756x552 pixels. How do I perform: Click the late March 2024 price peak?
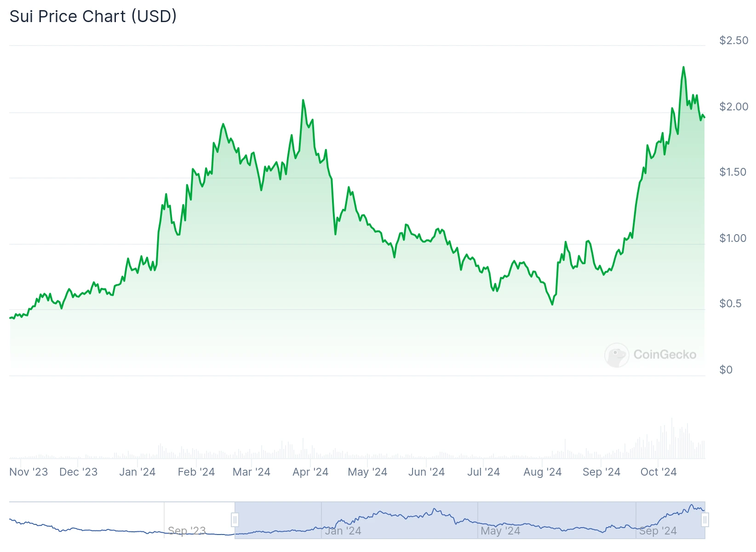coord(303,100)
